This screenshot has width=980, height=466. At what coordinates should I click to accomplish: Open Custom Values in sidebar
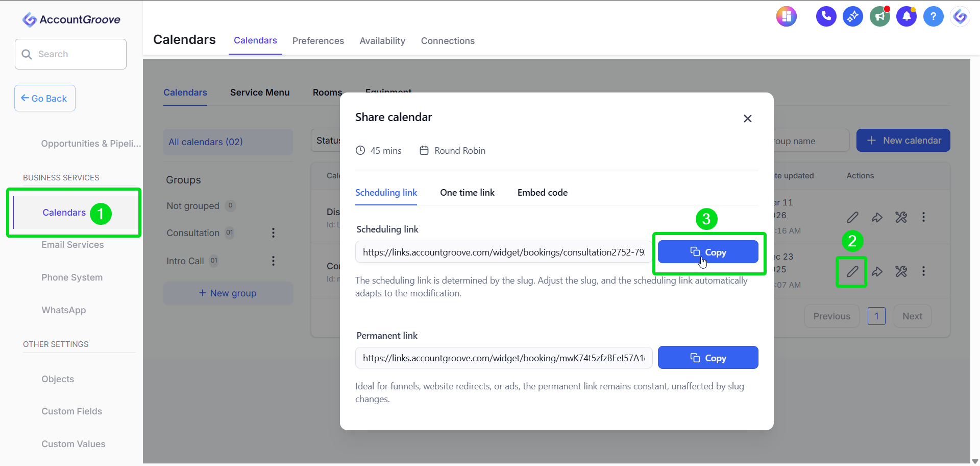coord(73,444)
